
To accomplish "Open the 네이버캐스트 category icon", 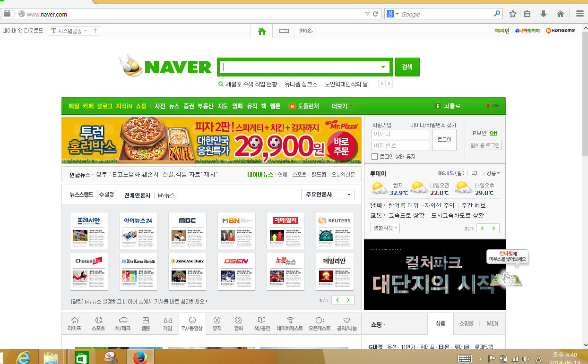I will 290,324.
